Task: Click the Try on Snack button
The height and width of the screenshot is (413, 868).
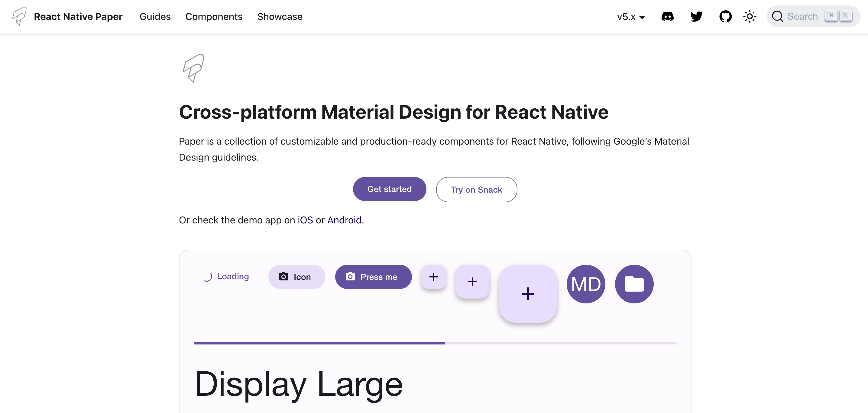Action: (x=476, y=190)
